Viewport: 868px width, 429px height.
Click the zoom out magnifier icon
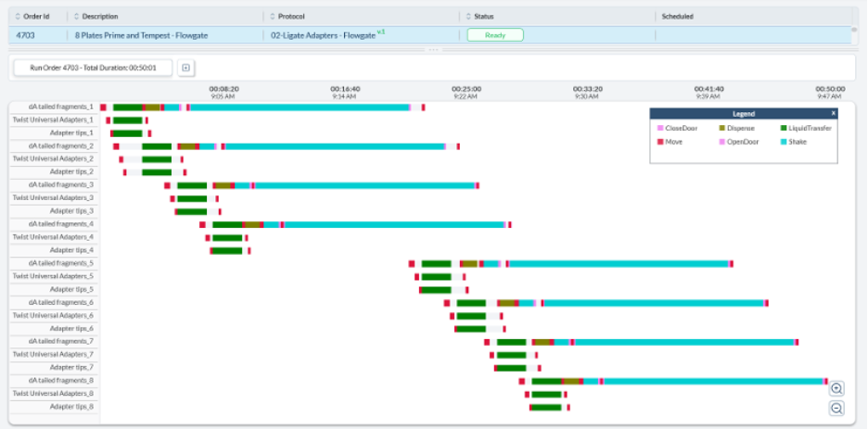pos(836,408)
